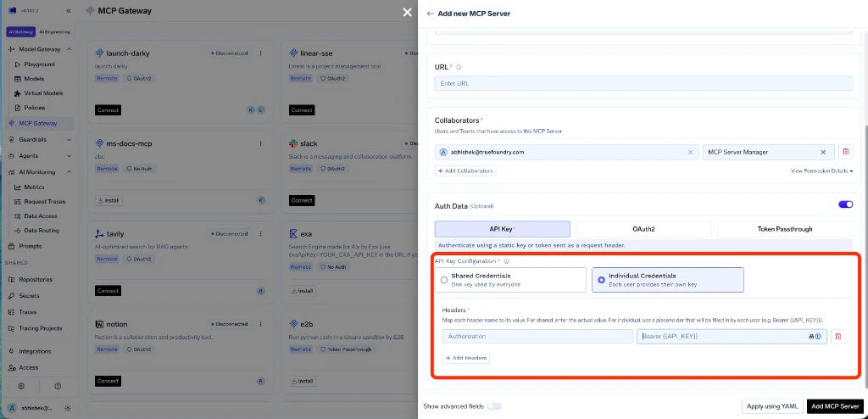
Task: Delete the Authorization header row
Action: click(838, 337)
